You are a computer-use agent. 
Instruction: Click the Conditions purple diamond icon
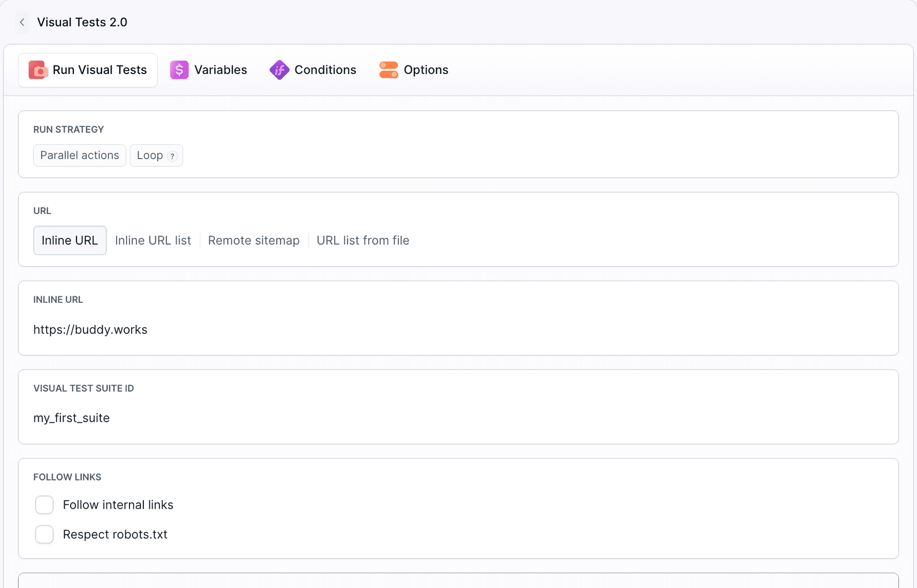click(279, 70)
